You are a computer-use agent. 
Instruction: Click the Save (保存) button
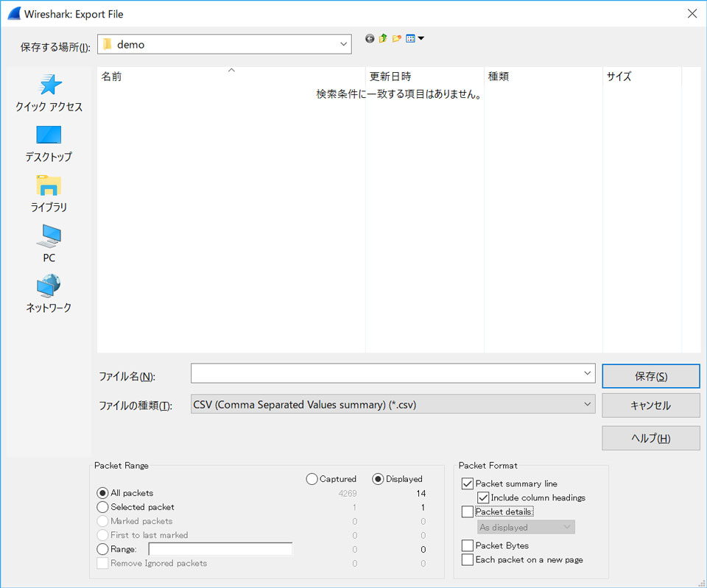650,376
